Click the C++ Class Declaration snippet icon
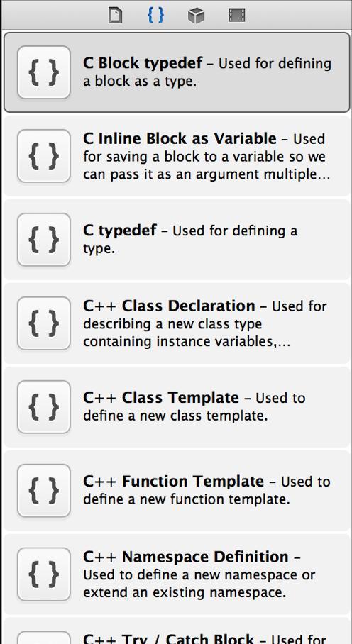The height and width of the screenshot is (644, 352). point(44,323)
